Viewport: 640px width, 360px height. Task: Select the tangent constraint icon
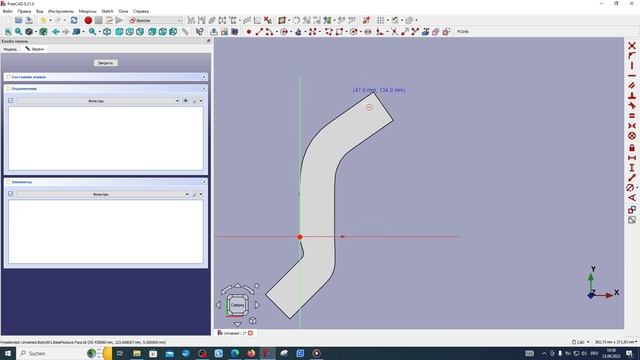coord(632,105)
